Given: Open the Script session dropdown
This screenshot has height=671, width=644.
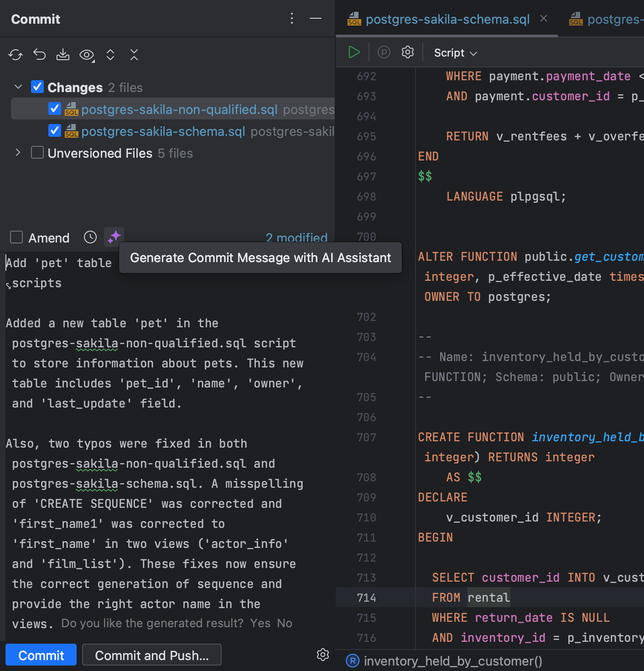Looking at the screenshot, I should (454, 52).
